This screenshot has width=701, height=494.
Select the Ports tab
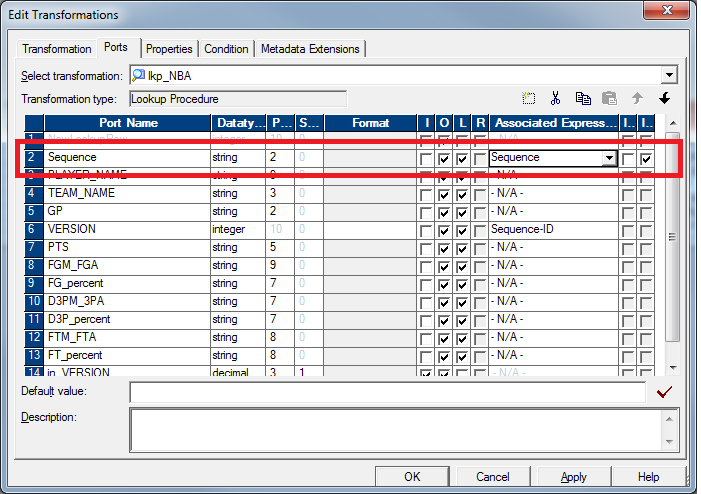[116, 47]
